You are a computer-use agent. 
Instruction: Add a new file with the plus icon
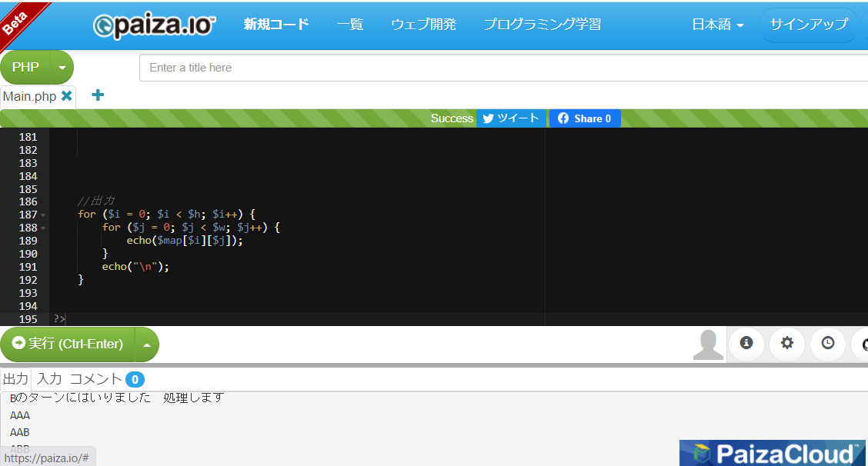pyautogui.click(x=97, y=95)
